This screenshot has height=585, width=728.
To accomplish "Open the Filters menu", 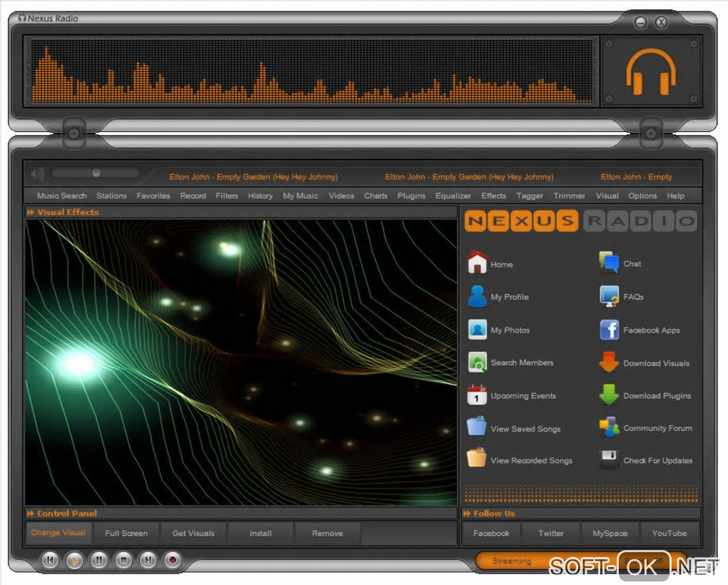I will pyautogui.click(x=226, y=195).
